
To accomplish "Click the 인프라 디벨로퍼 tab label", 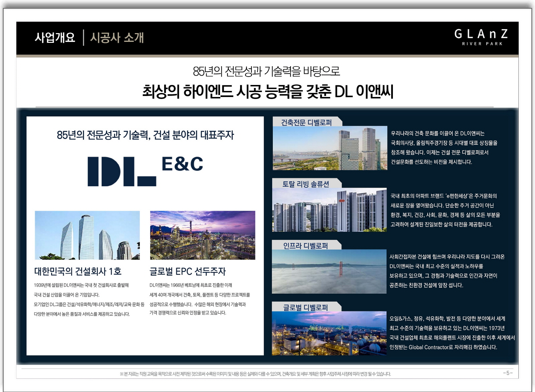I will 305,246.
